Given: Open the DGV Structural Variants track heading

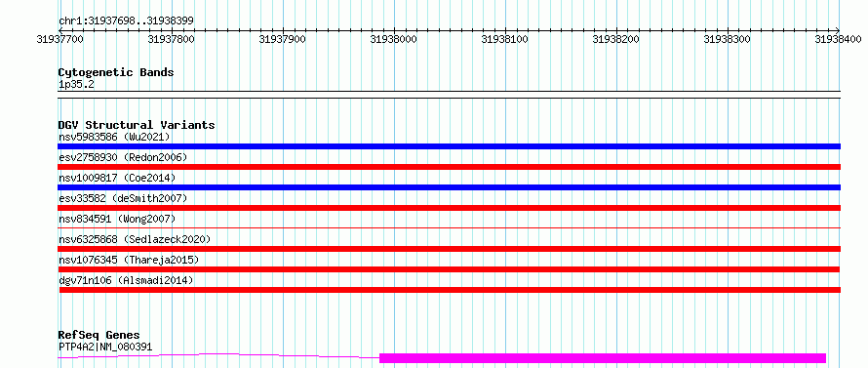Looking at the screenshot, I should coord(137,125).
